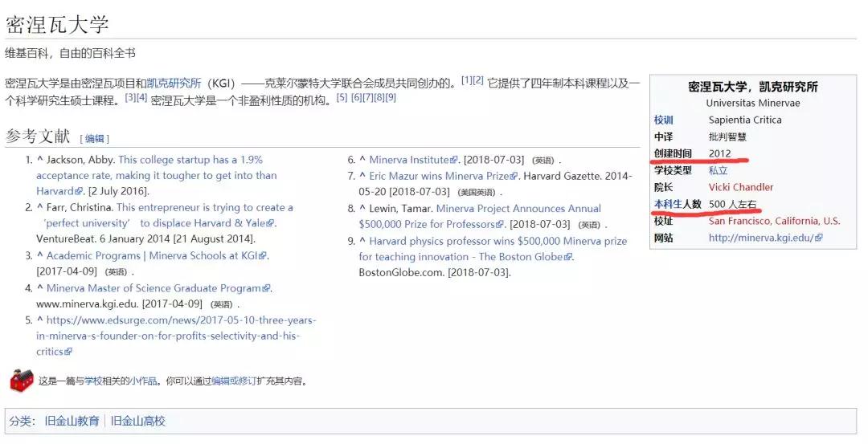Jump back via caret of reference 3
Viewport: 868px width, 444px height.
pyautogui.click(x=40, y=255)
